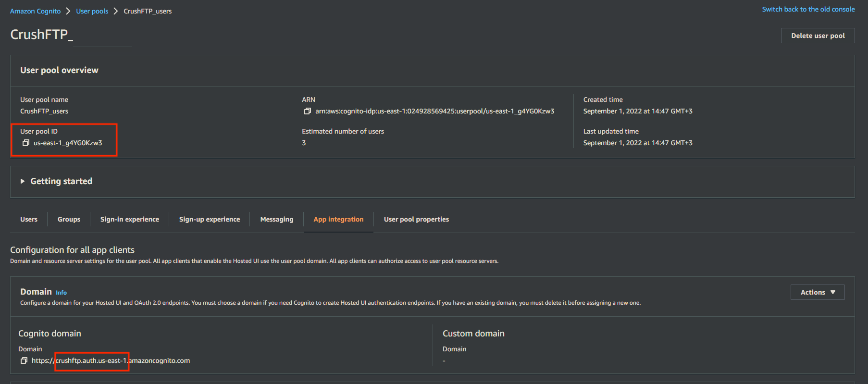
Task: Click the crushftp amazoncognito.com domain URL
Action: pos(111,360)
